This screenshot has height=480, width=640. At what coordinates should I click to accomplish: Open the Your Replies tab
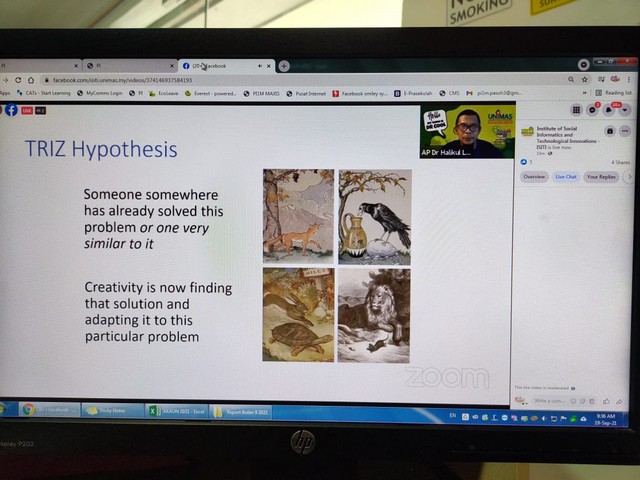tap(600, 177)
